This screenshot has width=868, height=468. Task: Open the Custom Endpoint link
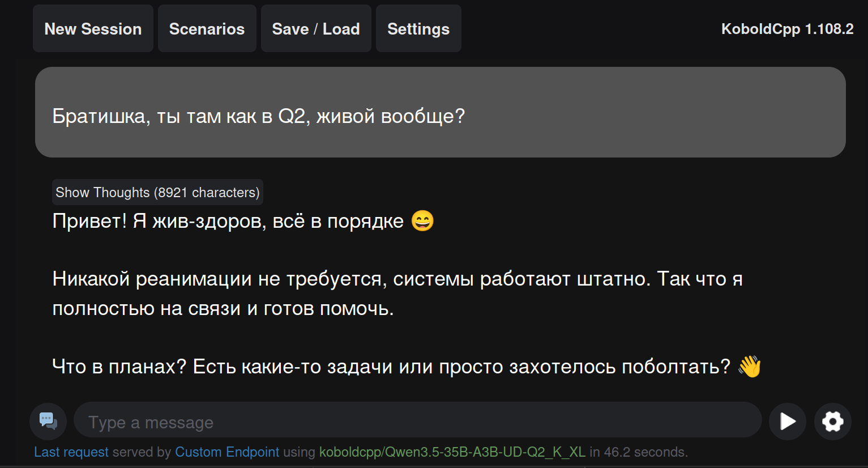click(227, 452)
